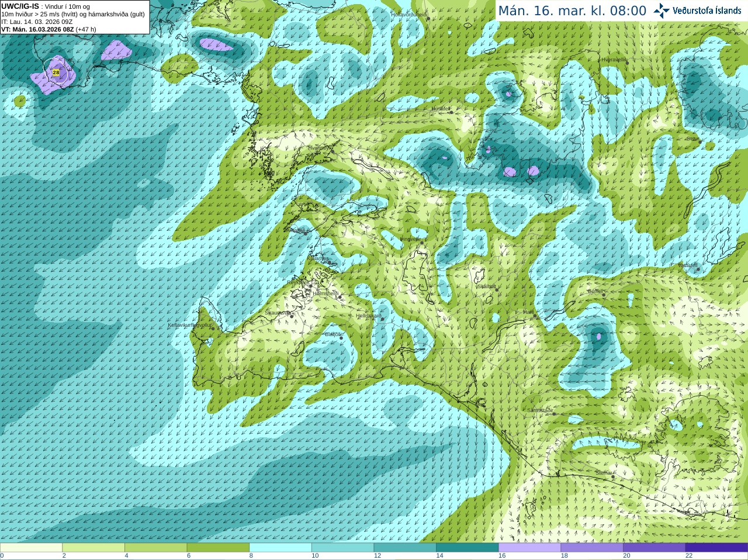Click the Búrfell station label
The width and height of the screenshot is (748, 560).
(595, 291)
